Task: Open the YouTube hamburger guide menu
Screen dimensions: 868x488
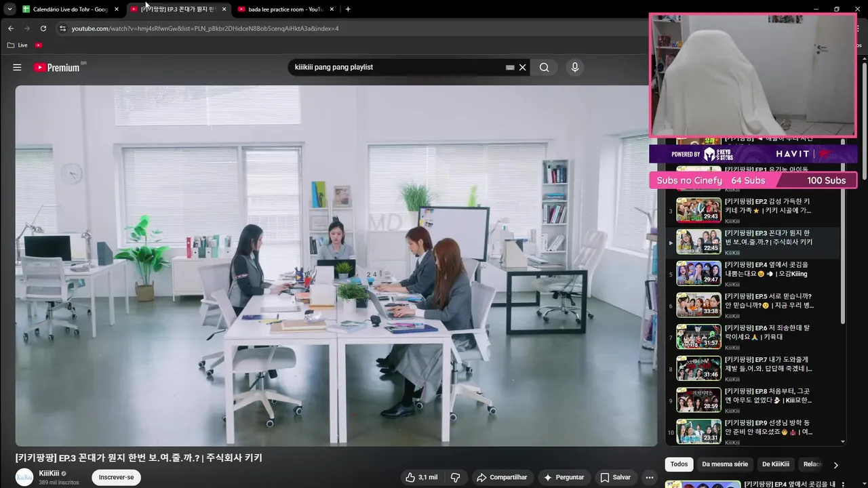Action: click(x=17, y=67)
